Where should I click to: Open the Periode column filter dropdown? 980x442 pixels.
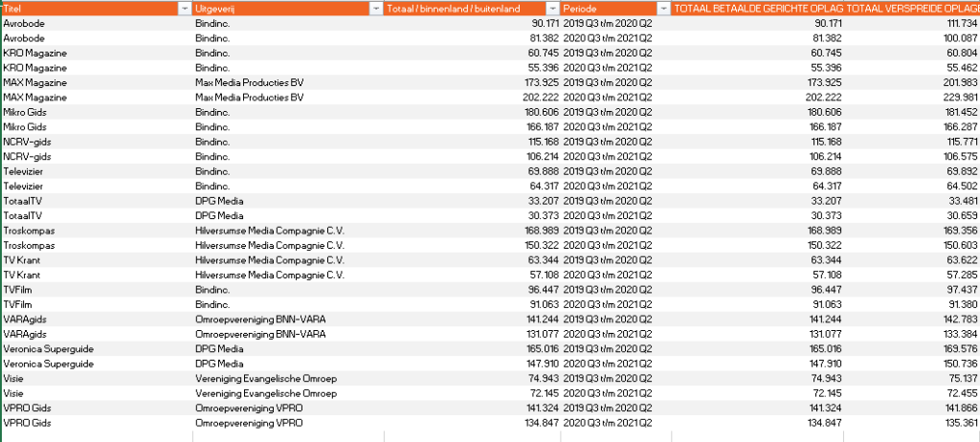click(x=664, y=9)
